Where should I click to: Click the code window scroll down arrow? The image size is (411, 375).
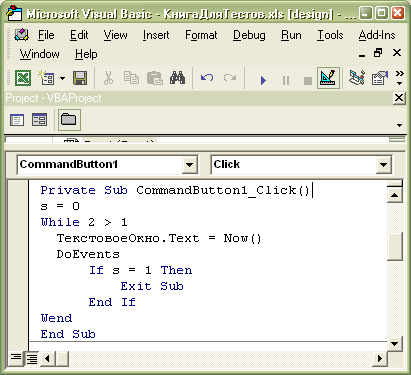coord(395,344)
